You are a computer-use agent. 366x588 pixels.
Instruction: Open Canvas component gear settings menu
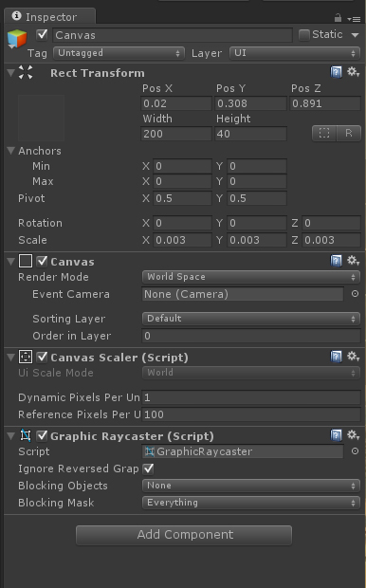(353, 260)
